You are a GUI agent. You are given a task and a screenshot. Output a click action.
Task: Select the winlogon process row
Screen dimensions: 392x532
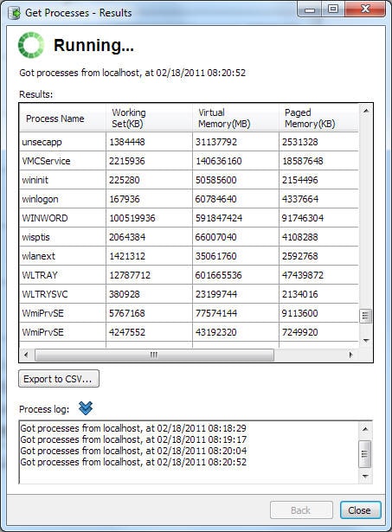tap(189, 199)
